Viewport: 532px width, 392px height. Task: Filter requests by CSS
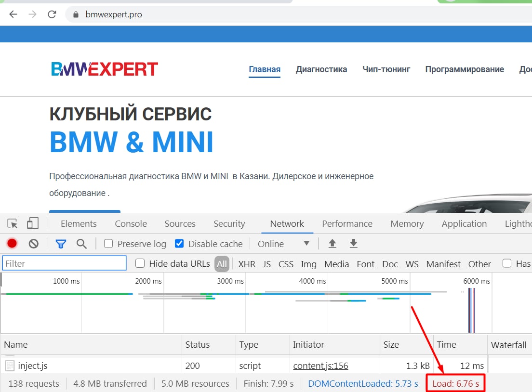pos(286,264)
